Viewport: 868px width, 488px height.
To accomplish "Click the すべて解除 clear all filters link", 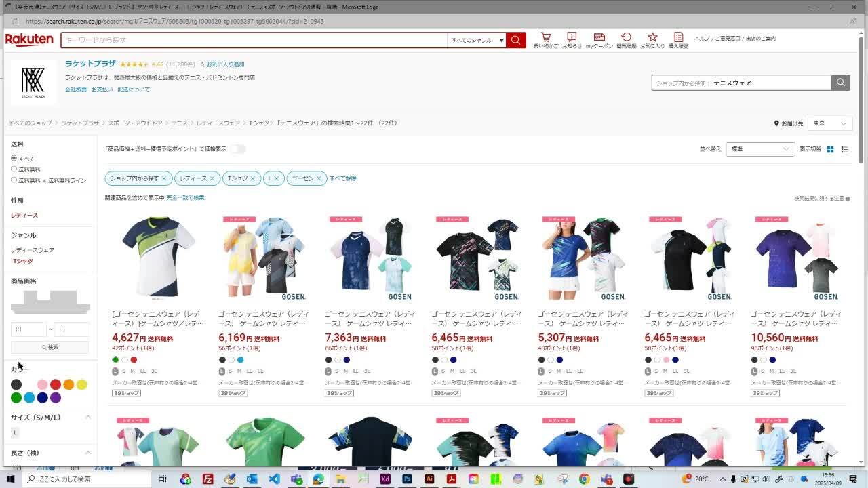I will click(x=342, y=178).
